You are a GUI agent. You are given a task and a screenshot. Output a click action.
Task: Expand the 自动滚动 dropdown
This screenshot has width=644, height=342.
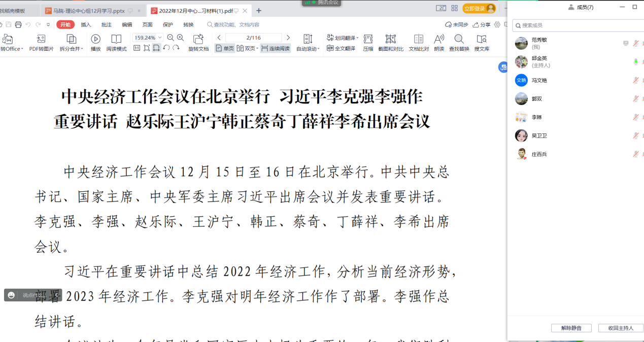(318, 49)
